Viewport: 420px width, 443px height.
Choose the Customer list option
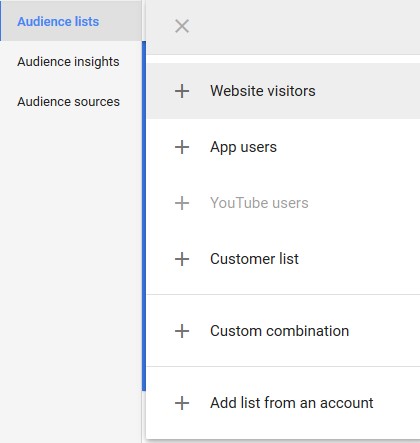(x=283, y=259)
